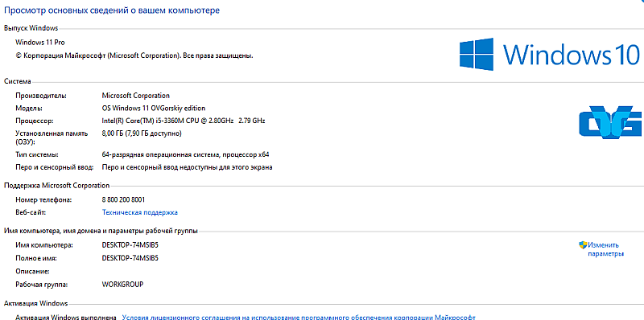Viewport: 644px width, 320px height.
Task: Click the shield icon beside Изменить параметры
Action: pyautogui.click(x=583, y=245)
